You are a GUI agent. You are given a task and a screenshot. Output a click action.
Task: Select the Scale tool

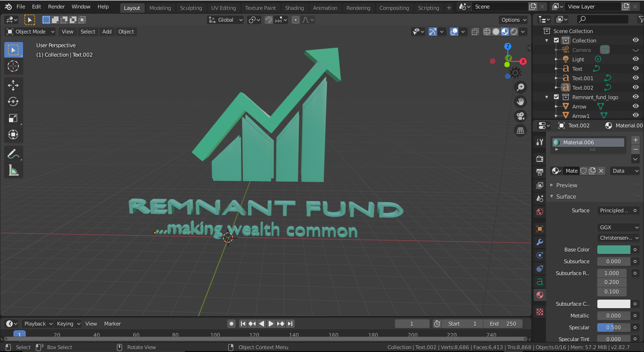point(13,118)
